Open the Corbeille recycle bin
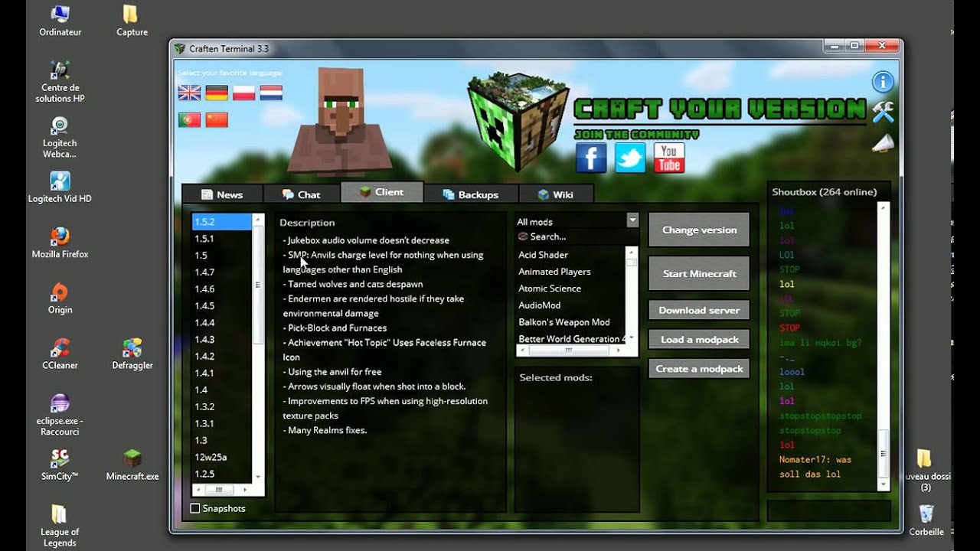The image size is (980, 551). [926, 520]
